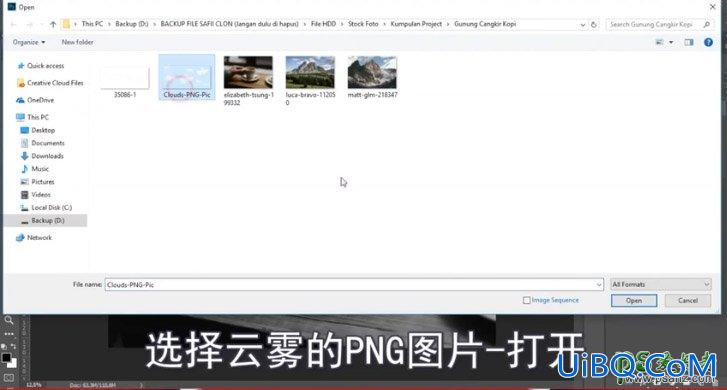The image size is (727, 390).
Task: Change the view layout icon
Action: coord(659,42)
